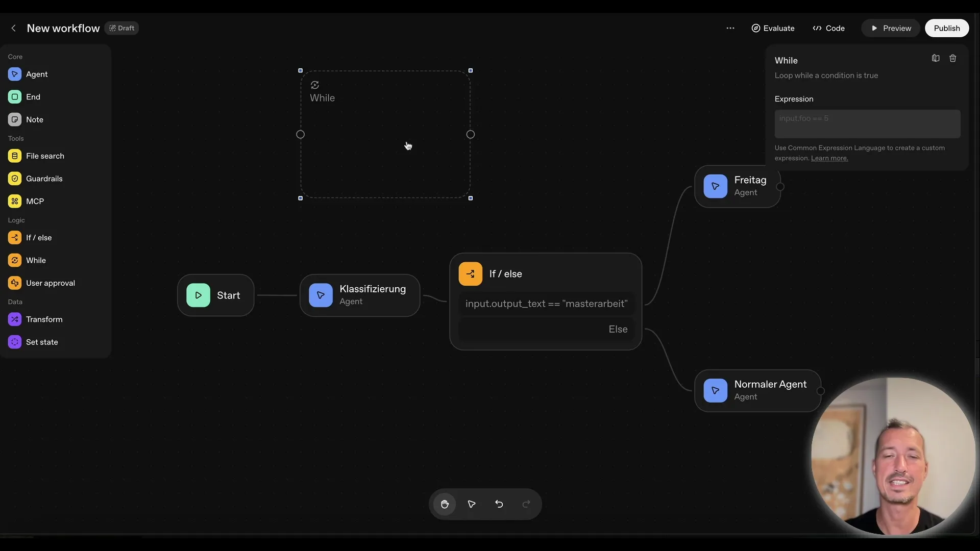Delete the While node via trash icon
The width and height of the screenshot is (980, 551).
tap(952, 58)
